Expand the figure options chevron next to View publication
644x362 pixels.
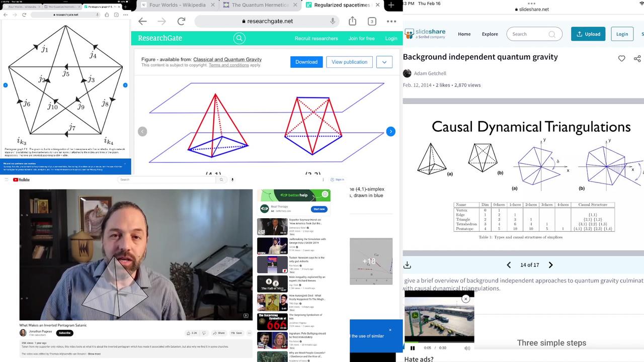click(x=384, y=62)
